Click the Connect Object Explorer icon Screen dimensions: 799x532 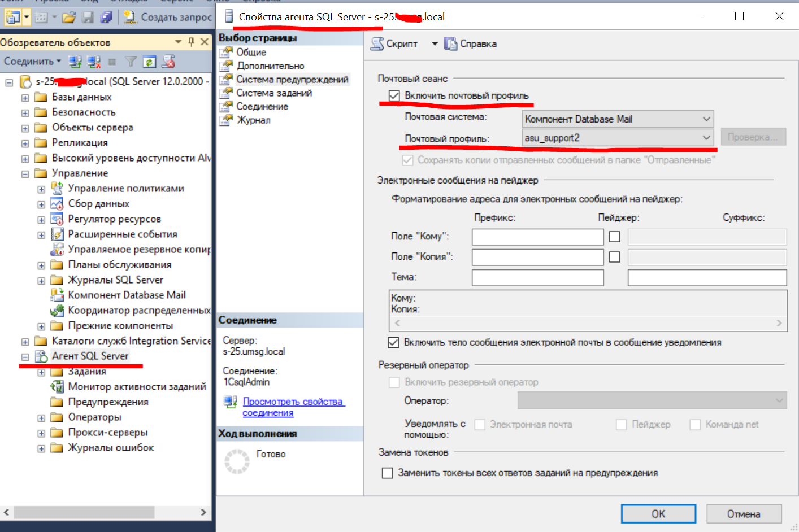coord(75,62)
